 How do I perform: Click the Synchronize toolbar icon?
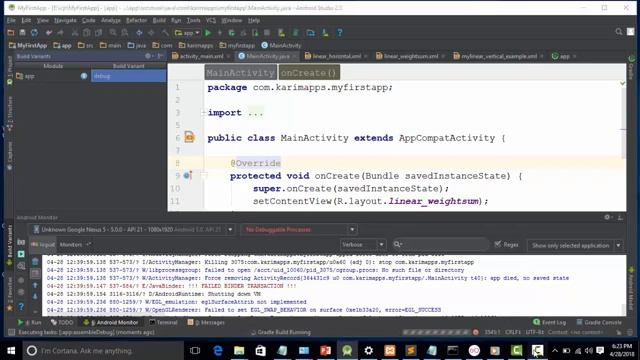coord(34,33)
